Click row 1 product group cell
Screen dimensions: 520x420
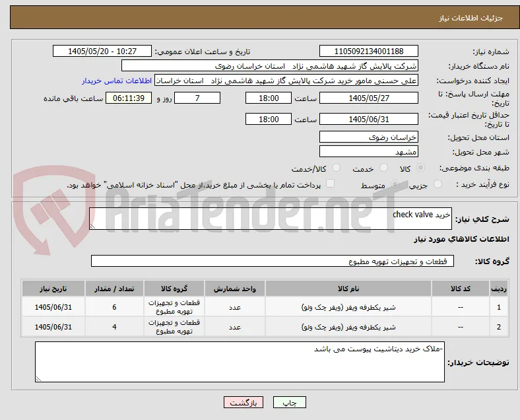[174, 307]
